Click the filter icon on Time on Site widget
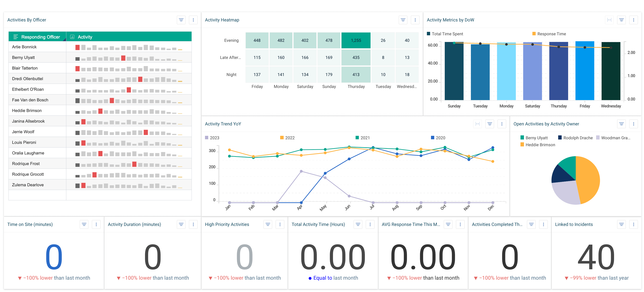The width and height of the screenshot is (644, 292). (84, 224)
